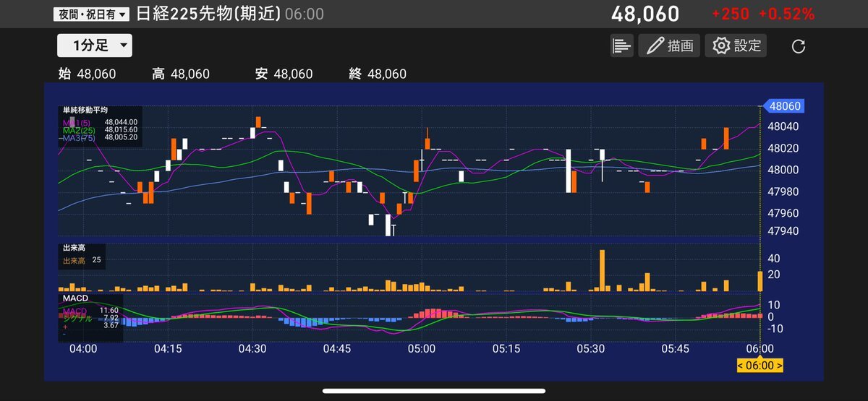
Task: Select the +250 price change value
Action: [x=729, y=14]
